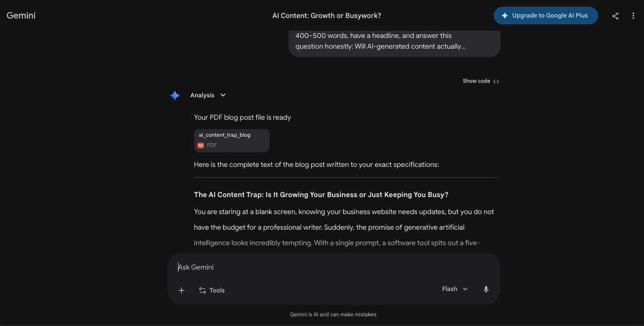Click the Gemini logo text
This screenshot has height=326, width=644.
21,16
